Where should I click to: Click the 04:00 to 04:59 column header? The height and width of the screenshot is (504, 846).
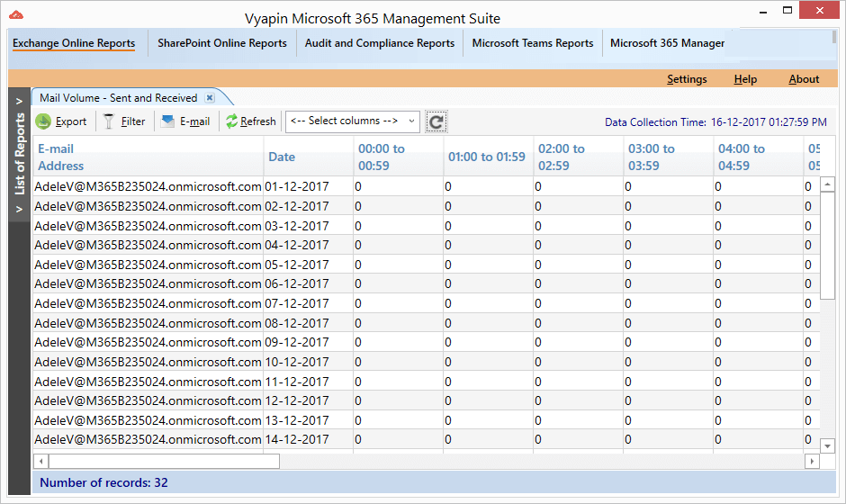coord(759,157)
